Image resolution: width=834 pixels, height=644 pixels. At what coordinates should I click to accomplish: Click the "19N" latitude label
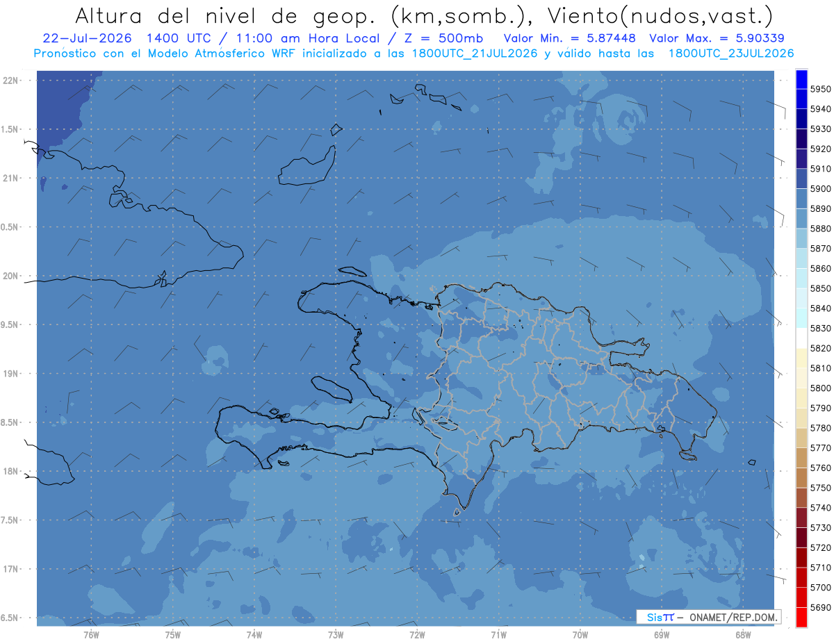11,374
